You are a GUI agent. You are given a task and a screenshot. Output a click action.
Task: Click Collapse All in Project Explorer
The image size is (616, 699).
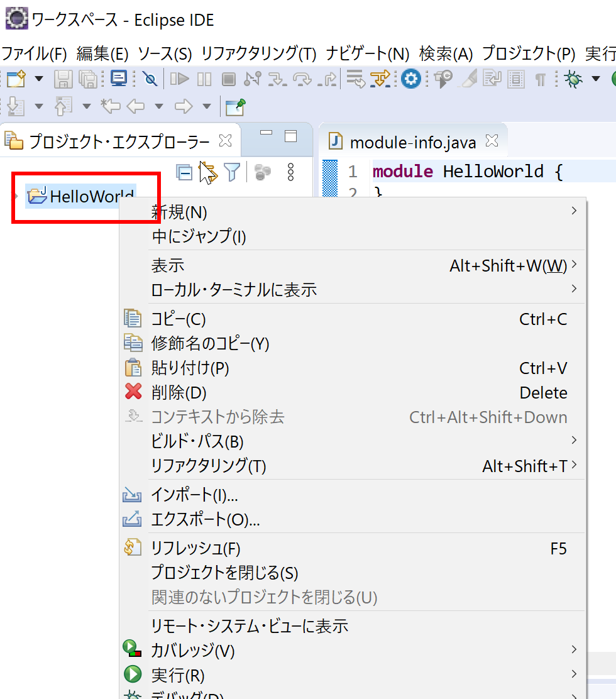tap(184, 172)
